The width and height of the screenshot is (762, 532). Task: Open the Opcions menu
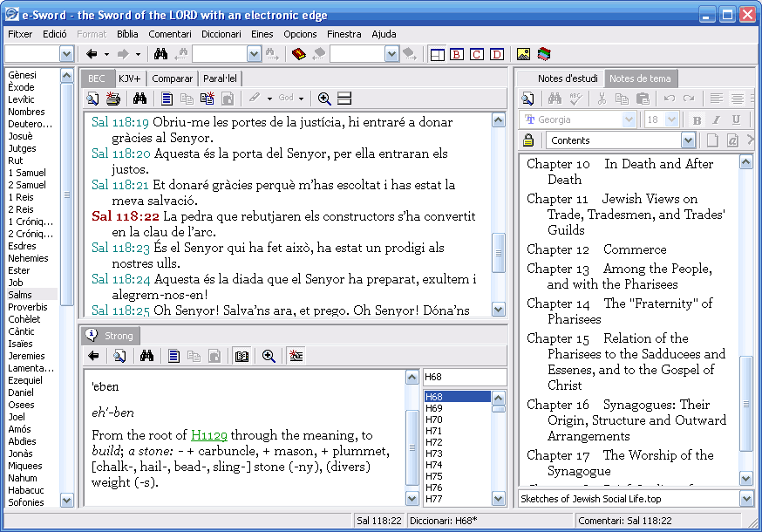coord(300,34)
